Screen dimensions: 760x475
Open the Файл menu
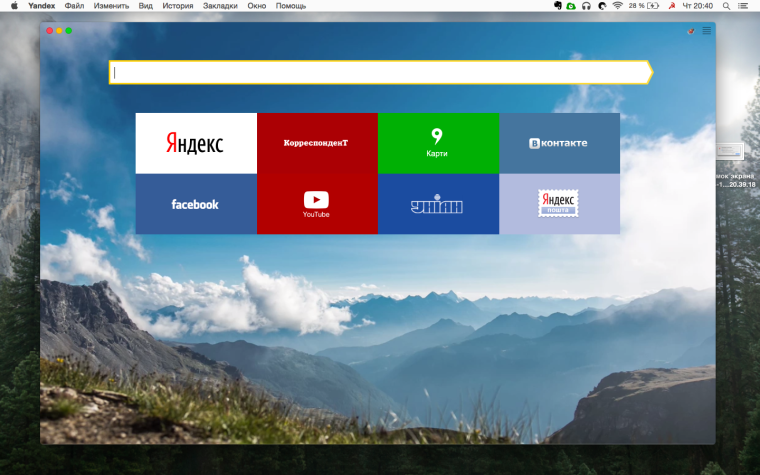tap(74, 6)
